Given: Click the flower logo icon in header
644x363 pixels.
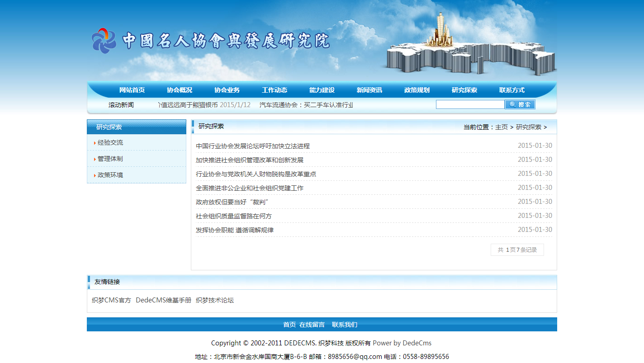Looking at the screenshot, I should 104,41.
